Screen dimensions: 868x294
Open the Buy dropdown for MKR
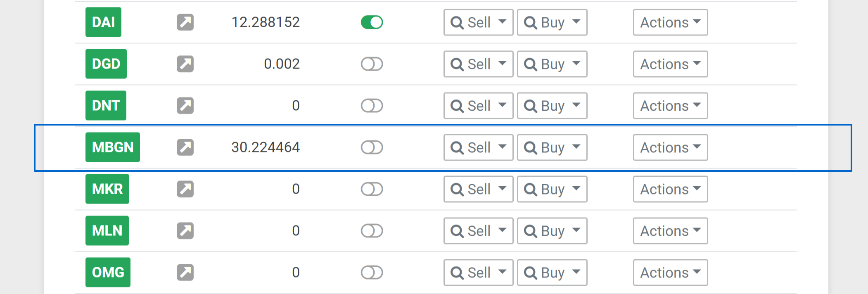(552, 189)
